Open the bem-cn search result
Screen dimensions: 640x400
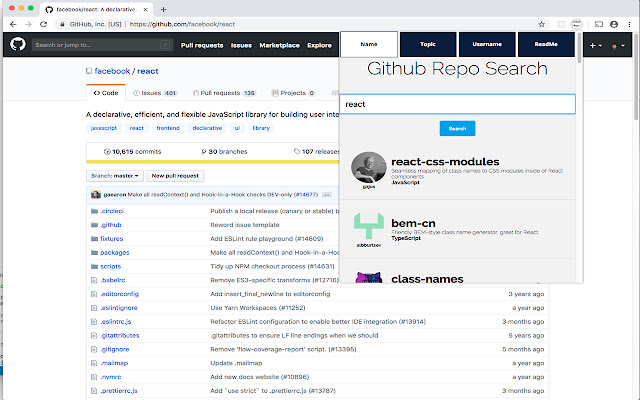click(x=413, y=223)
